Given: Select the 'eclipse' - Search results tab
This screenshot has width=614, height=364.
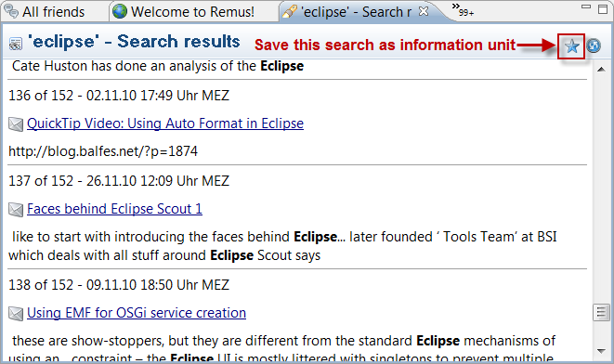Looking at the screenshot, I should [356, 12].
